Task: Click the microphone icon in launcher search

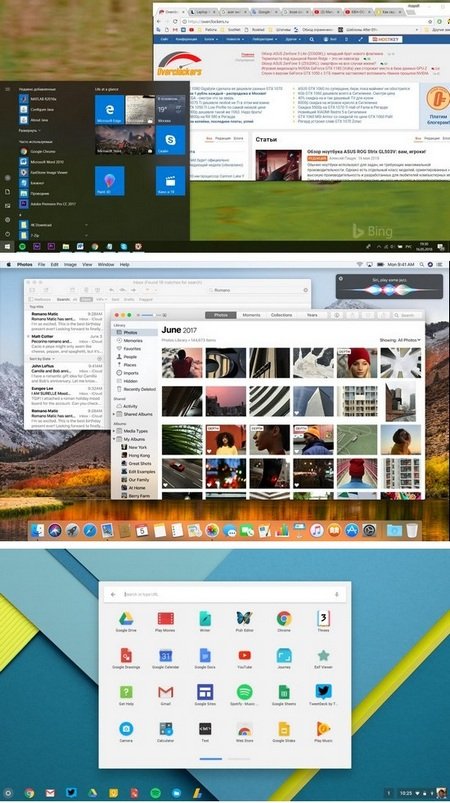Action: (336, 595)
